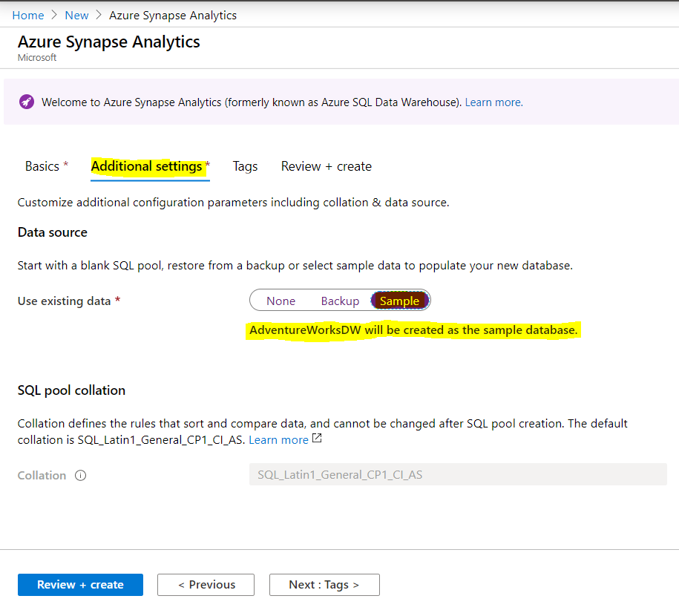Select None for Use existing data
Screen dimensions: 679x616
281,301
